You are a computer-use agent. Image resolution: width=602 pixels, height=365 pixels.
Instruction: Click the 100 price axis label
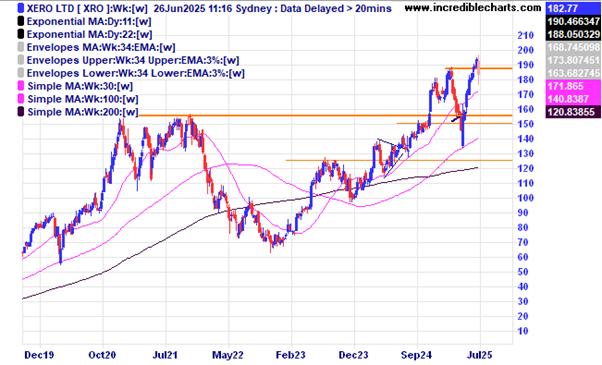tap(526, 198)
